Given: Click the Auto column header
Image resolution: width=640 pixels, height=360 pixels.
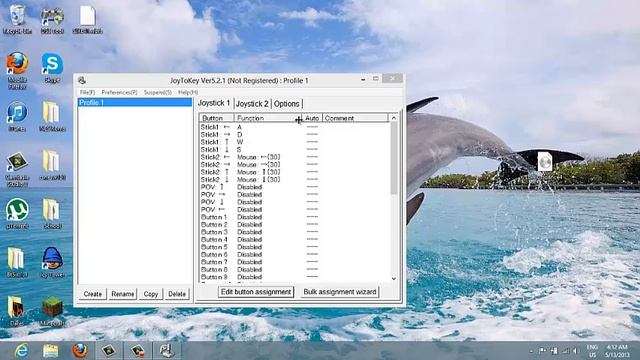Looking at the screenshot, I should click(312, 118).
